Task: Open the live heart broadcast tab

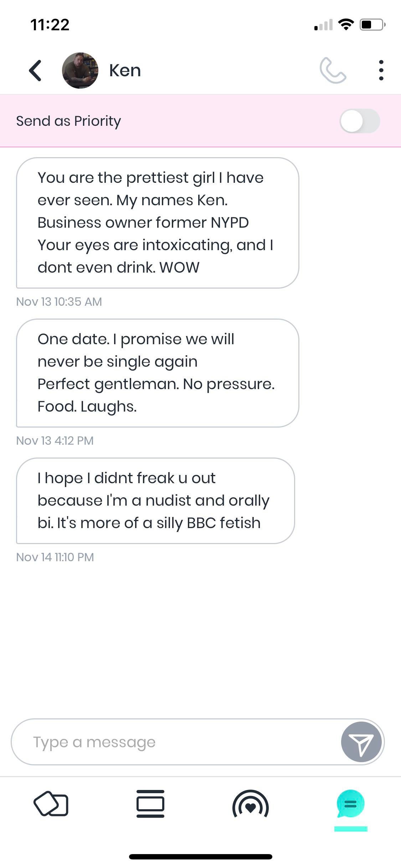Action: click(x=250, y=805)
